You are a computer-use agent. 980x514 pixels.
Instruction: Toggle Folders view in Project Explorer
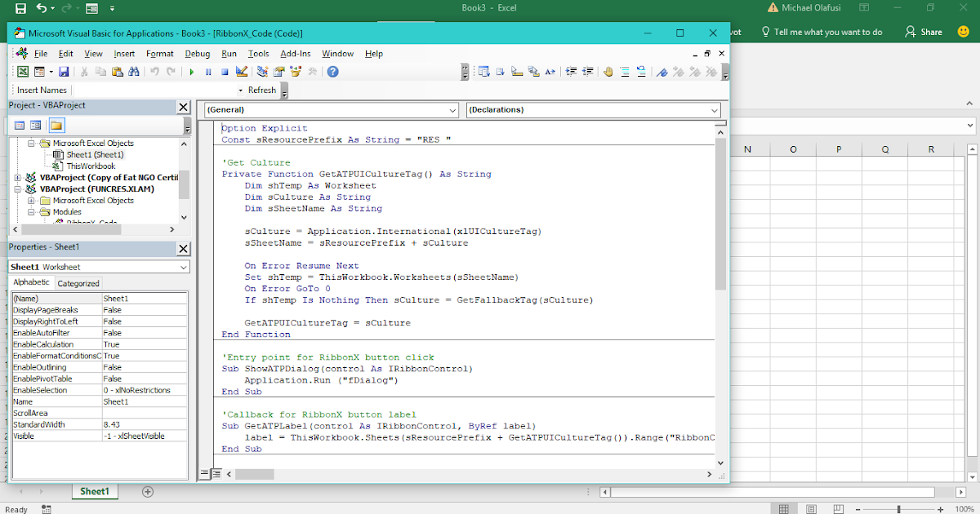click(x=55, y=125)
